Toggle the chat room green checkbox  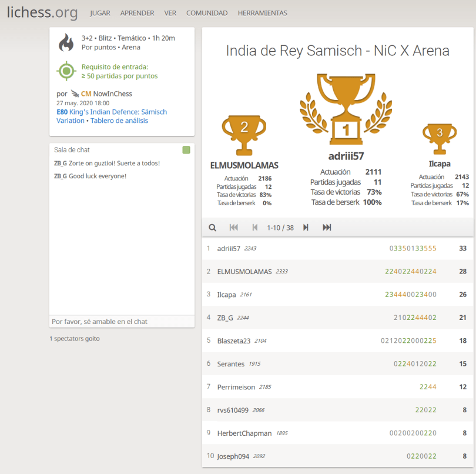click(x=186, y=150)
